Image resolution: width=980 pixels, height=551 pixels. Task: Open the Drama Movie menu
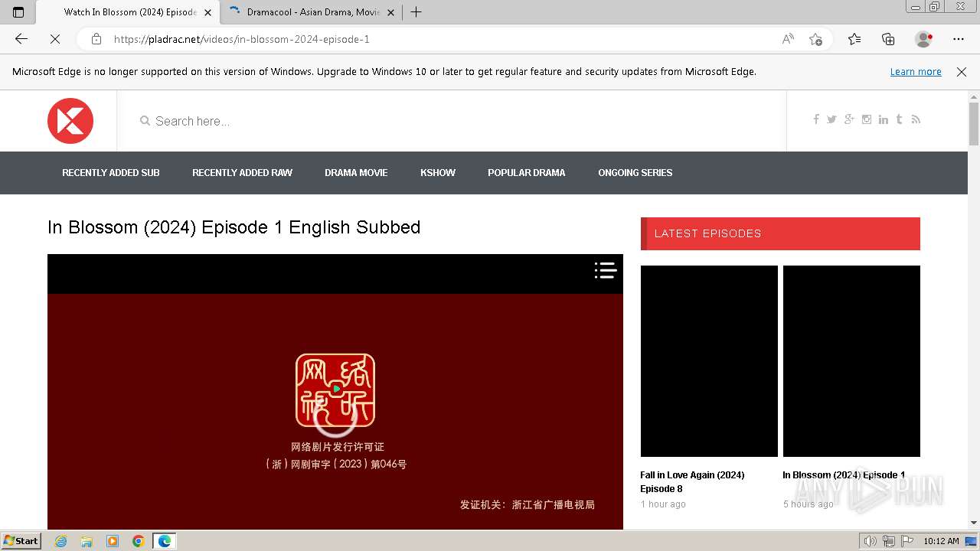click(x=356, y=173)
